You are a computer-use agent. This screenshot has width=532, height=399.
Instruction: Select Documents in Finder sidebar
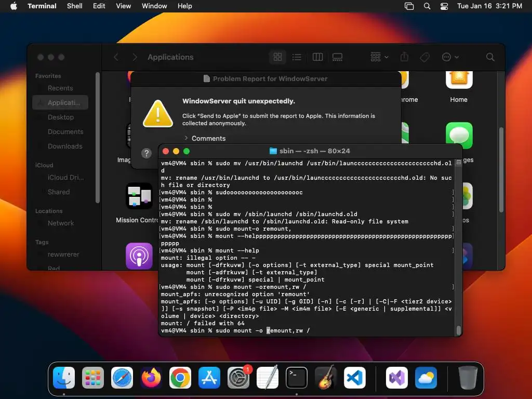pos(60,131)
